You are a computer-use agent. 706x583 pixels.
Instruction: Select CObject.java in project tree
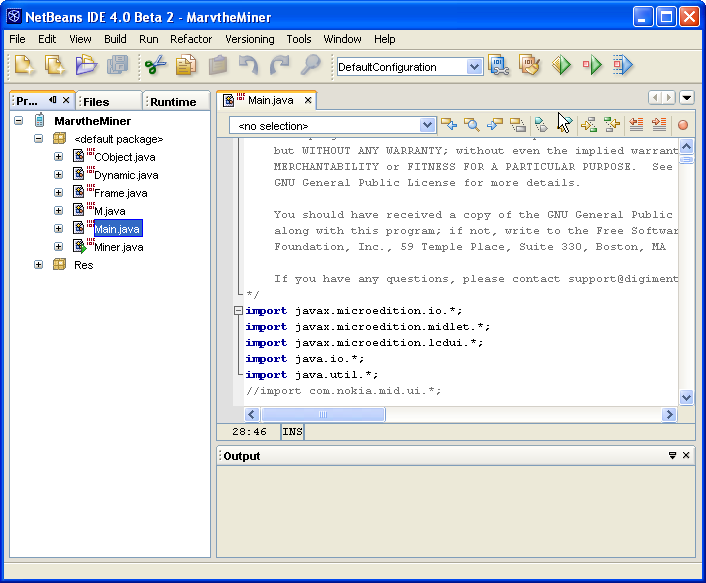[x=125, y=157]
